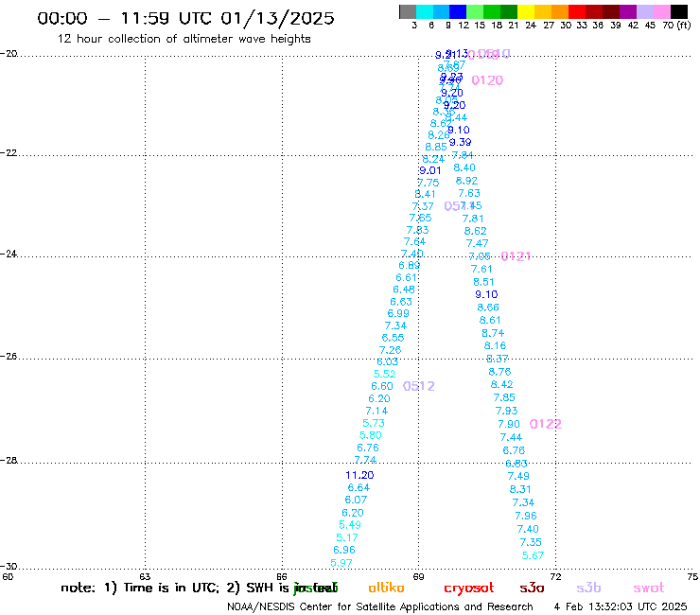The width and height of the screenshot is (700, 615).
Task: Click the 6.07 wave height value
Action: [x=356, y=500]
